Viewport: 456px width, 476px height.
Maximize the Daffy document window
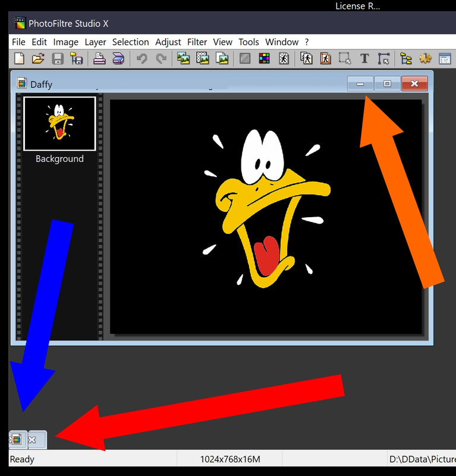coord(387,83)
